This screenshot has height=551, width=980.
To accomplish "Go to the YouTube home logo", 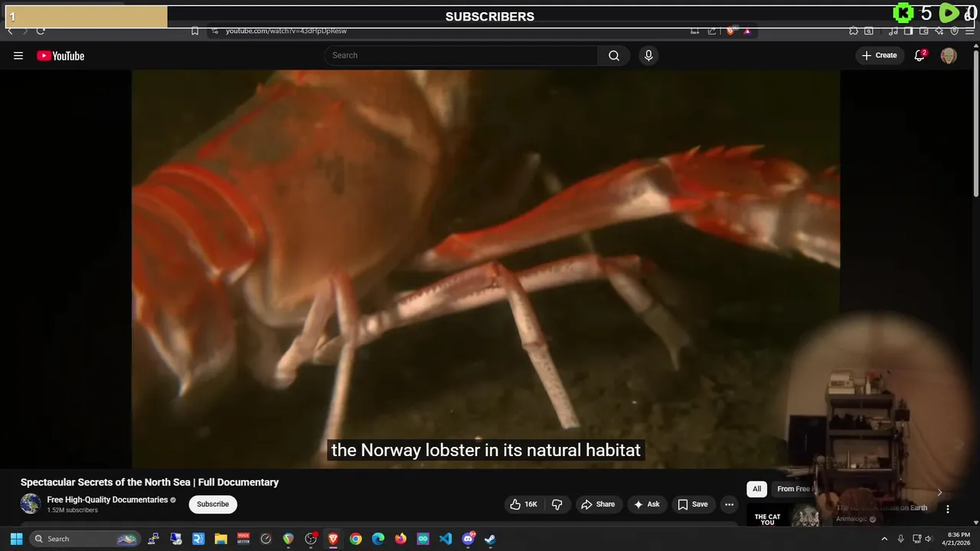I will 60,55.
